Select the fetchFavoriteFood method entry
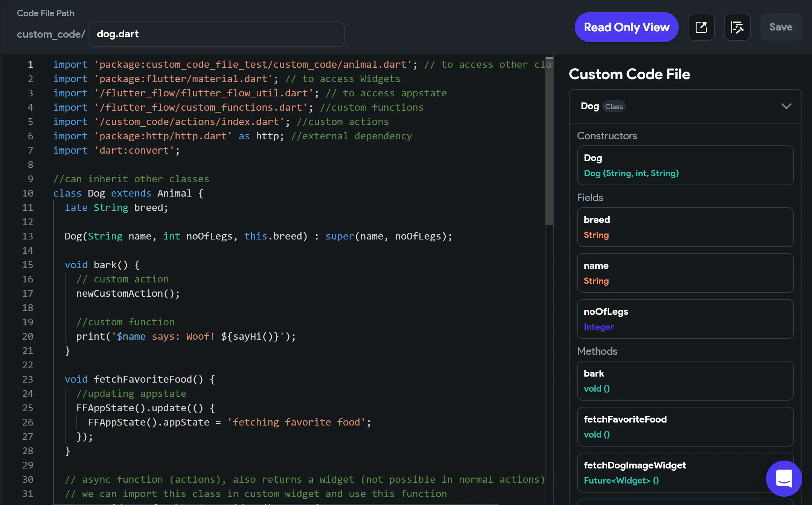This screenshot has width=812, height=505. (685, 427)
